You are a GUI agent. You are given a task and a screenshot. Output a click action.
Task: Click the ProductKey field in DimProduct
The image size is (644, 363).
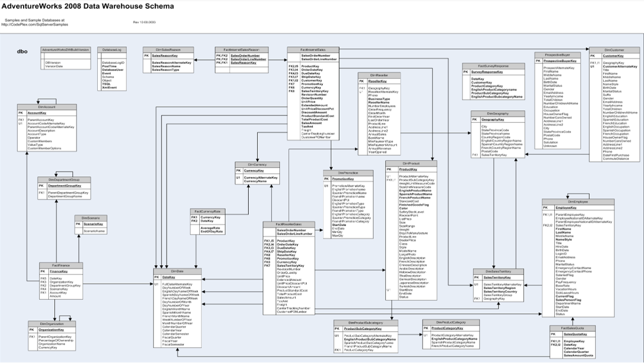coord(408,169)
